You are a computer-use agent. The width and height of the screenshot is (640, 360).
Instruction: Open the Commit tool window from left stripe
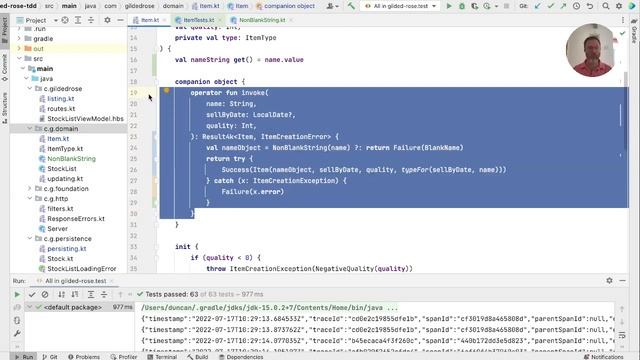click(x=4, y=68)
